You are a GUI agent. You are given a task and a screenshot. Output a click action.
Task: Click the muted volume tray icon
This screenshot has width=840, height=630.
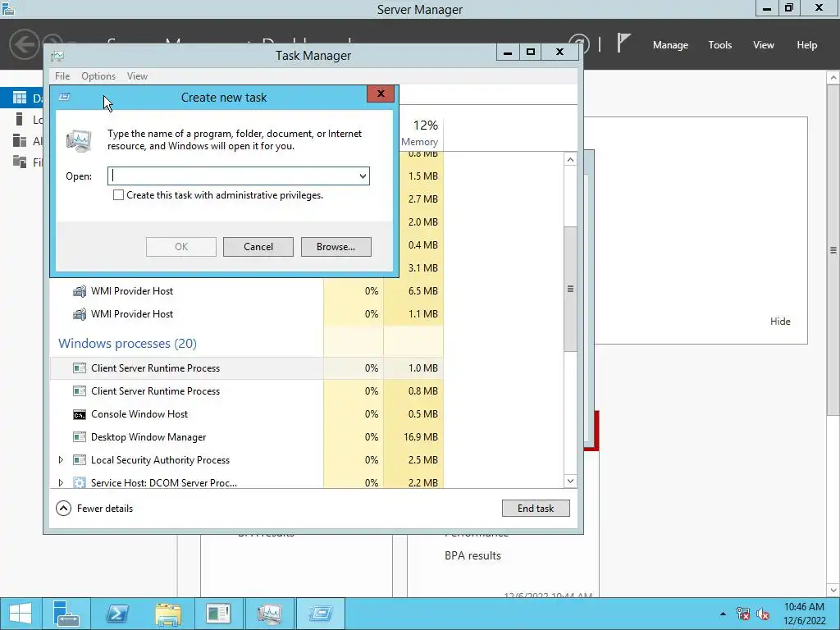coord(763,614)
